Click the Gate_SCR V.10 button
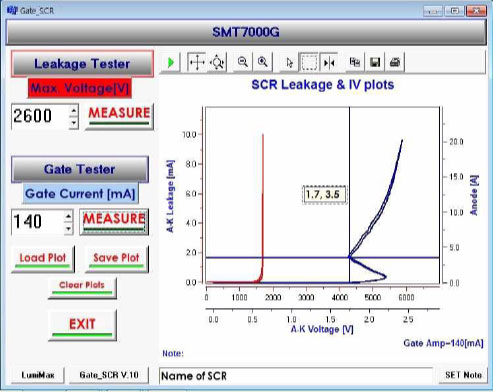Viewport: 493px width, 392px height. [109, 375]
